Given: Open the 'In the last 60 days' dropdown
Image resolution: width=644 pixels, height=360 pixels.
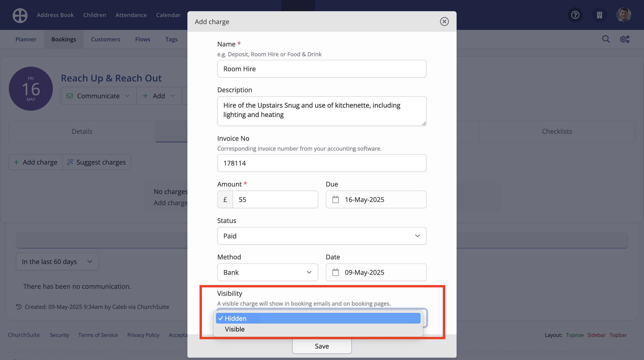Looking at the screenshot, I should click(57, 261).
